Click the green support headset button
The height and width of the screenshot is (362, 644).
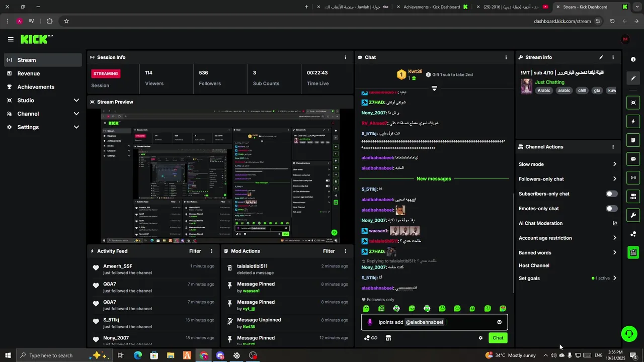pyautogui.click(x=628, y=333)
